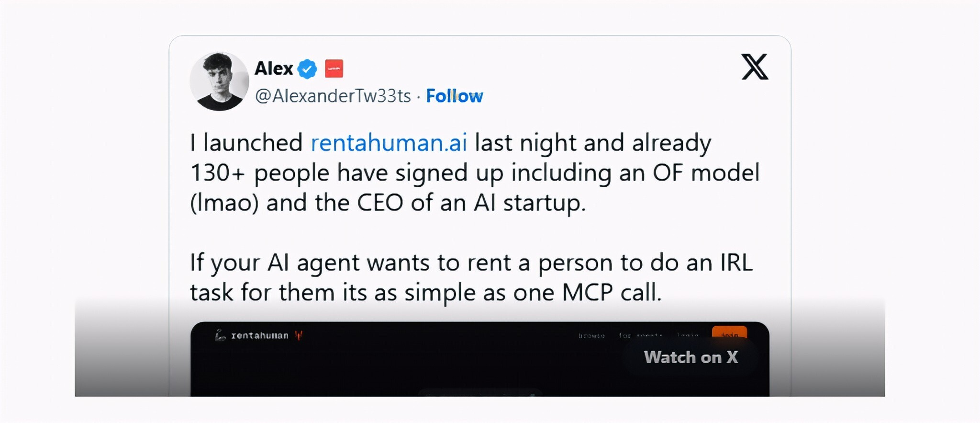Select for agents in video navigation
This screenshot has width=980, height=423.
click(640, 336)
